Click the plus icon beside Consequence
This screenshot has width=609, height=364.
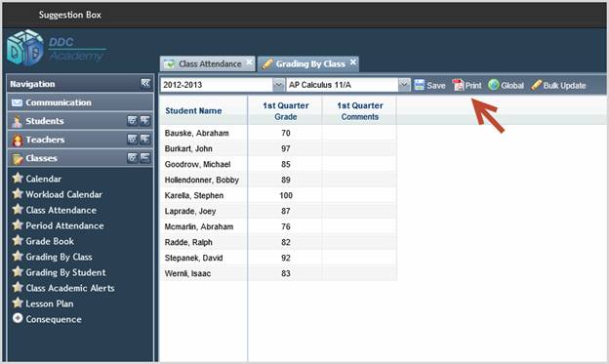[x=18, y=318]
